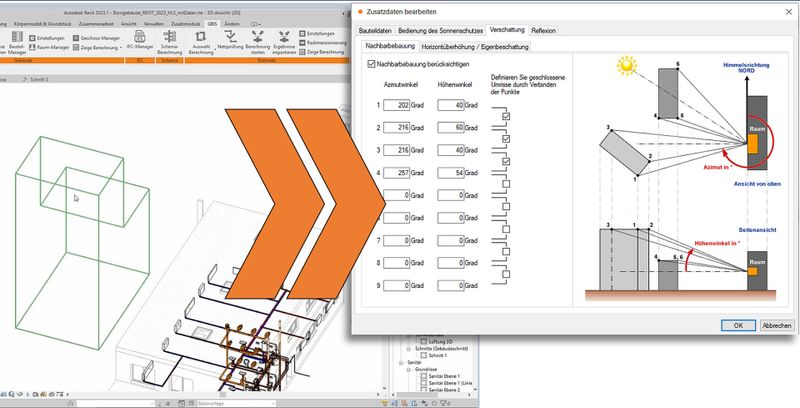
Task: Run the Netzprüfung check
Action: tap(229, 40)
